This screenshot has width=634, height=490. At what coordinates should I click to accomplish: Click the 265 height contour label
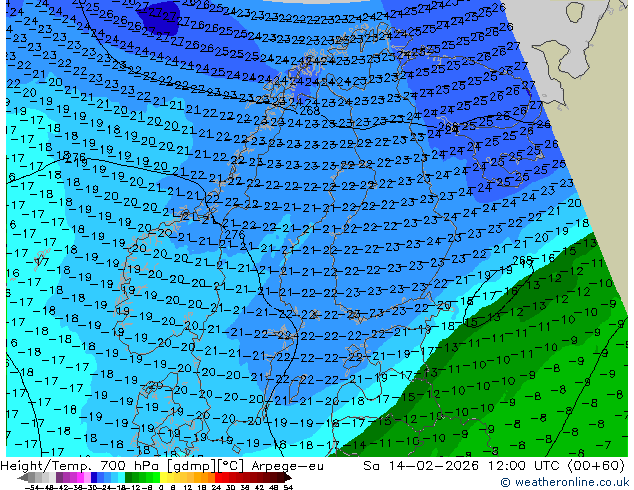pyautogui.click(x=522, y=259)
